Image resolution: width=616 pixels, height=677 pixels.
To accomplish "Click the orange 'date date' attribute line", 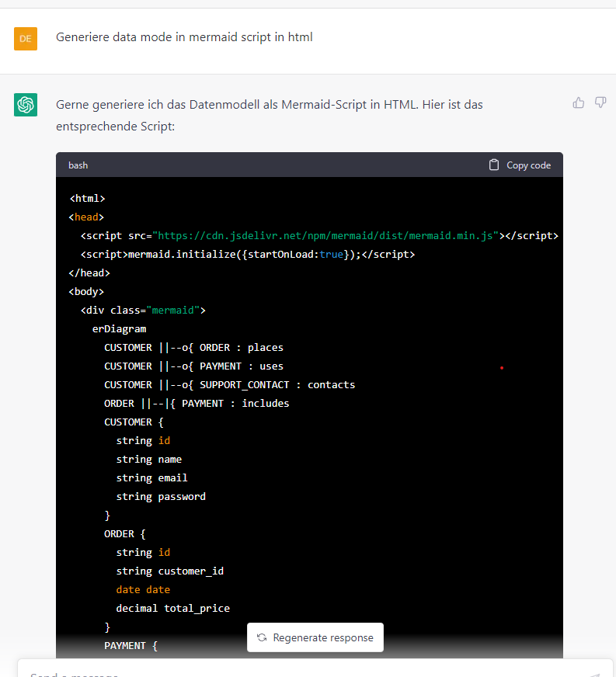I will tap(143, 590).
